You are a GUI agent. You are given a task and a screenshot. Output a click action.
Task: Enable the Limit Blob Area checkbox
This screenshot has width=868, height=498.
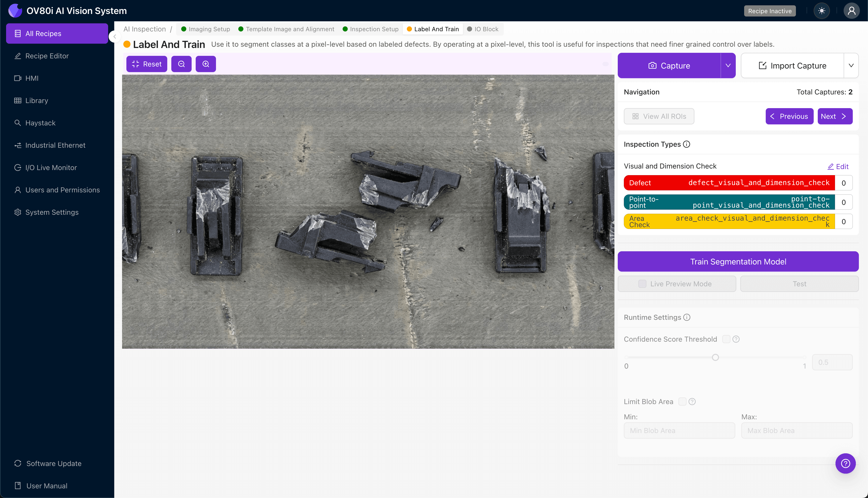(682, 402)
